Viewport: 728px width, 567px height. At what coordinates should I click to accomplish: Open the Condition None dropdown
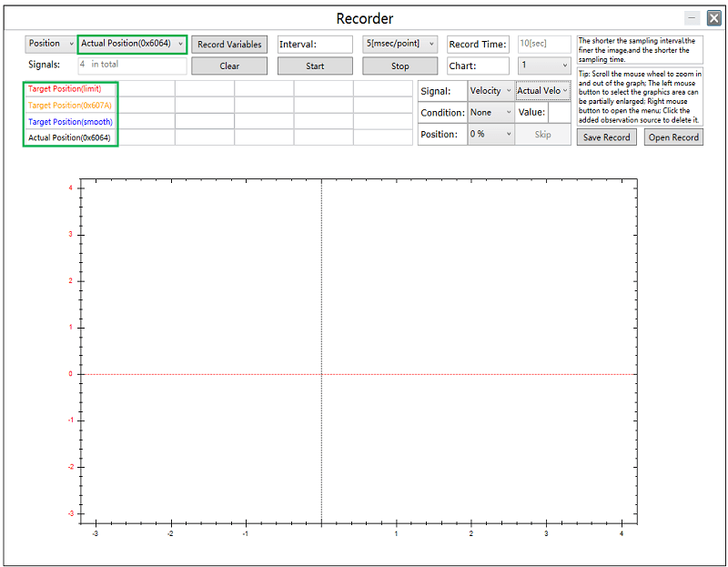coord(490,113)
